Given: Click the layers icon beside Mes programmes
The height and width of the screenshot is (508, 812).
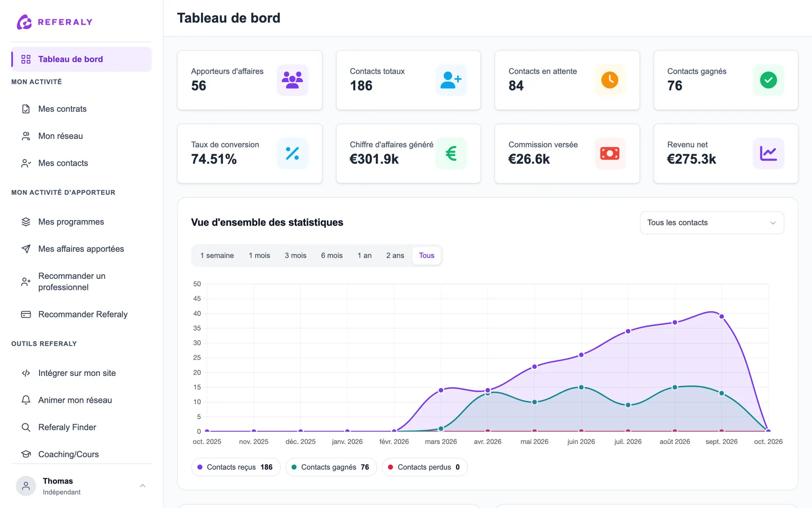Looking at the screenshot, I should point(26,222).
